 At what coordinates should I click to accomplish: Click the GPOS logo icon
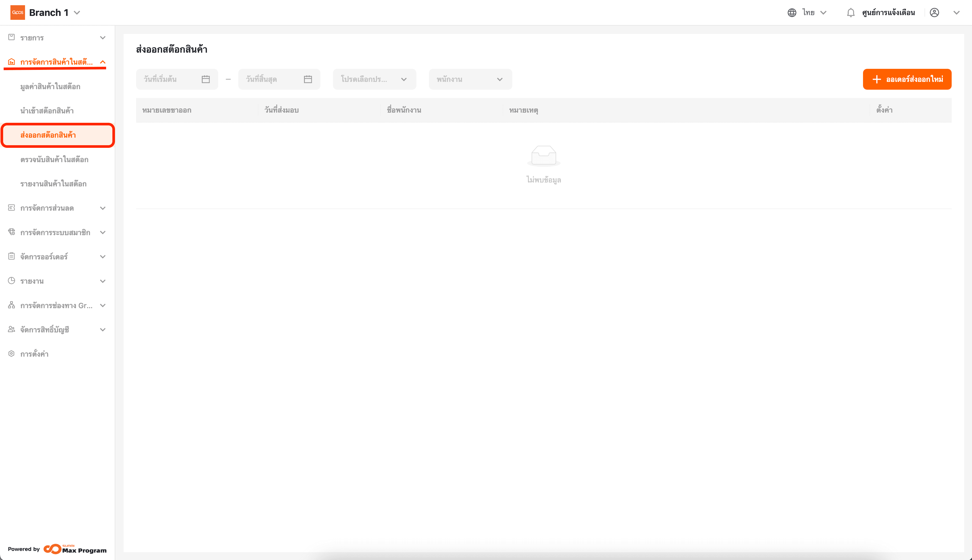pyautogui.click(x=17, y=13)
